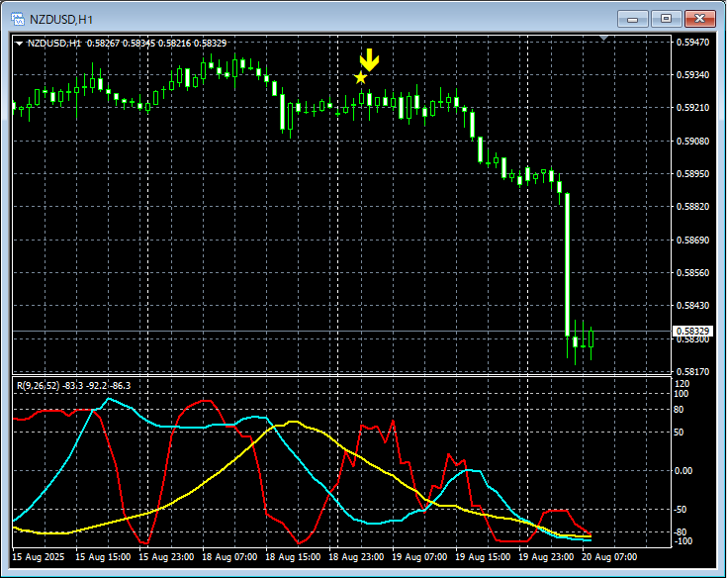The image size is (728, 578).
Task: Close the NZDUSD,H1 chart window
Action: pyautogui.click(x=699, y=19)
